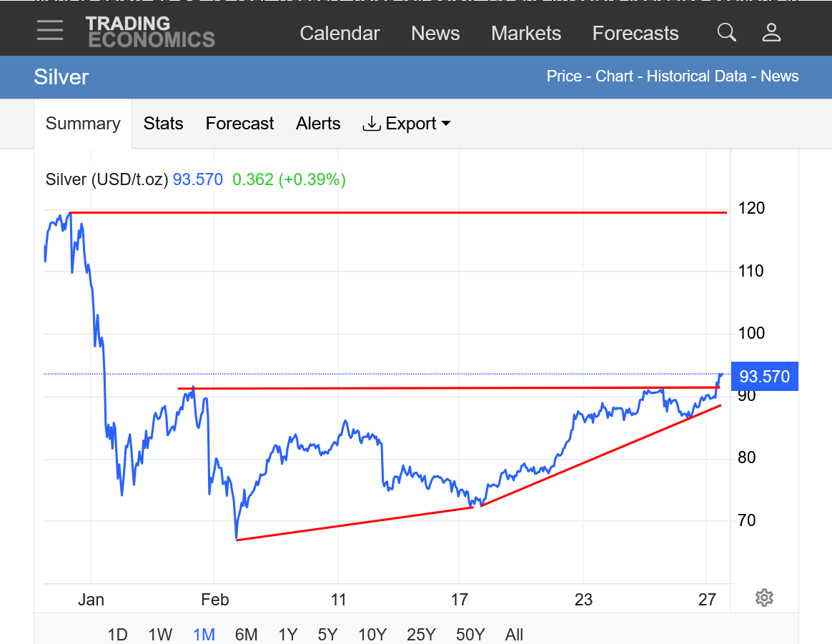This screenshot has height=644, width=832.
Task: Click the News navigation link
Action: (435, 34)
